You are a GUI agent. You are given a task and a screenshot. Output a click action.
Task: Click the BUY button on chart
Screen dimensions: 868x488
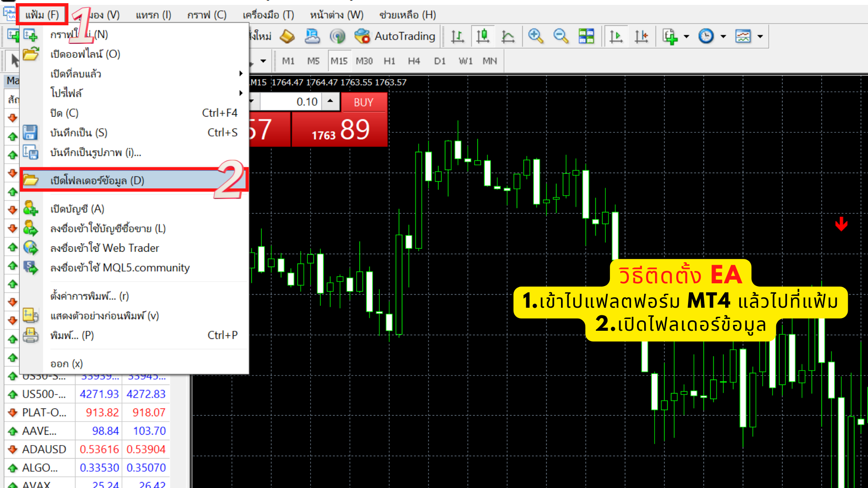[x=364, y=103]
